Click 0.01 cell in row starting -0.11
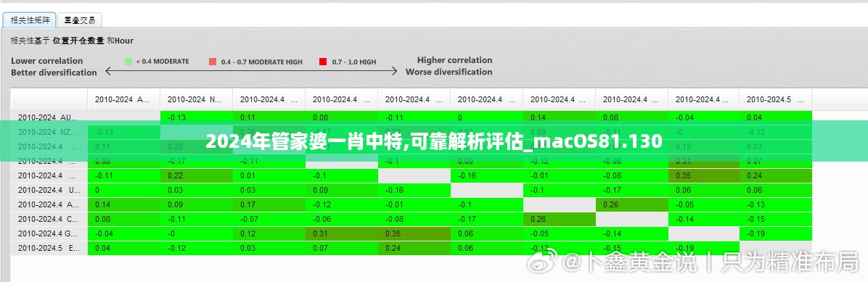The height and width of the screenshot is (282, 868). (269, 175)
